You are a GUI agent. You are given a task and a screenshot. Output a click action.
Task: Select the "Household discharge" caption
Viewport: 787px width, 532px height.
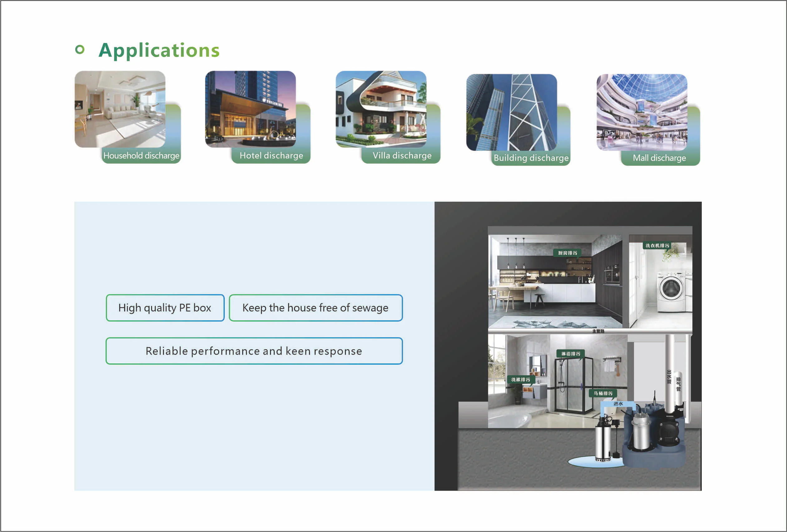pyautogui.click(x=141, y=156)
